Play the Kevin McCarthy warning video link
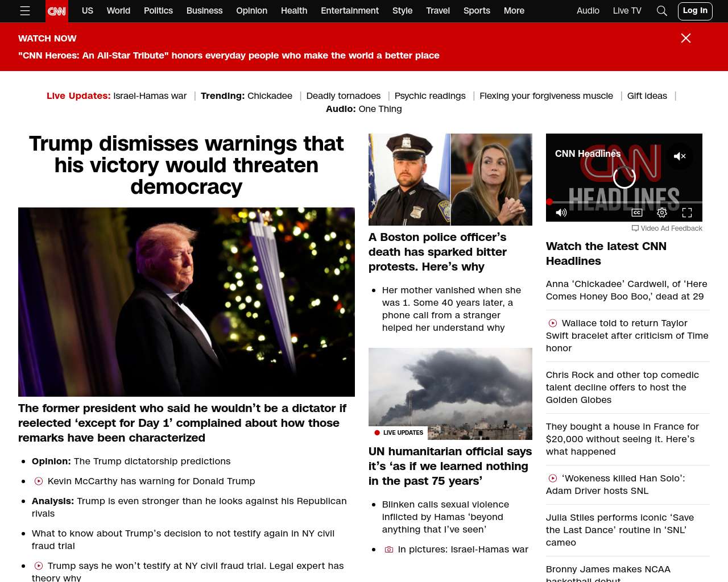The height and width of the screenshot is (582, 728). (151, 481)
